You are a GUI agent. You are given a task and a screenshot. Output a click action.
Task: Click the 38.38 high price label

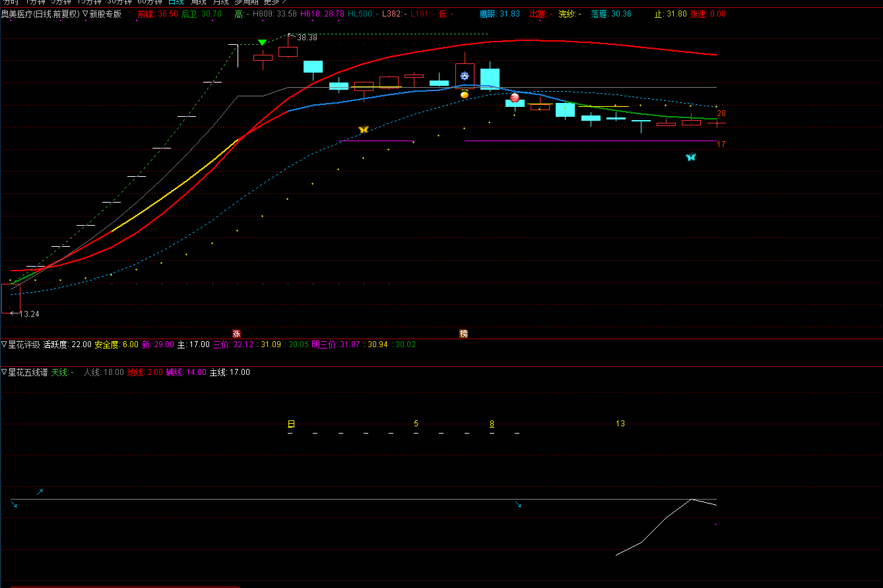(307, 38)
